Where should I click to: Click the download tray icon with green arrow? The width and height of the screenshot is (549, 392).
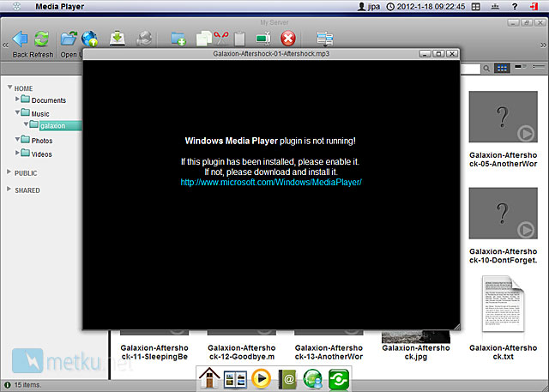pyautogui.click(x=118, y=39)
